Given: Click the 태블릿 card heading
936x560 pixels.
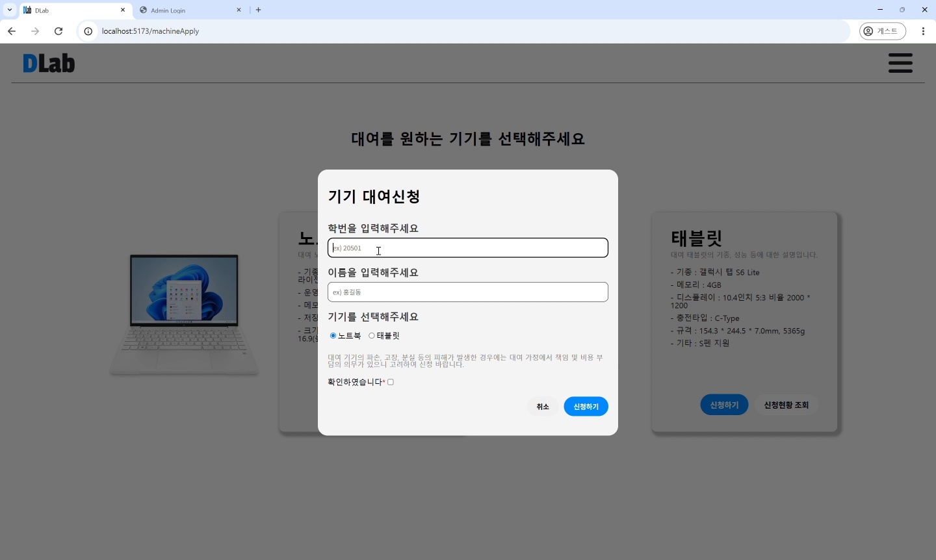Looking at the screenshot, I should coord(697,238).
